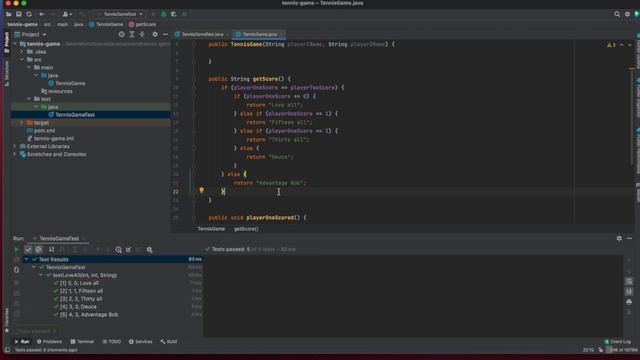This screenshot has width=640, height=360.
Task: Select TennisGameTest run tab
Action: [x=59, y=238]
